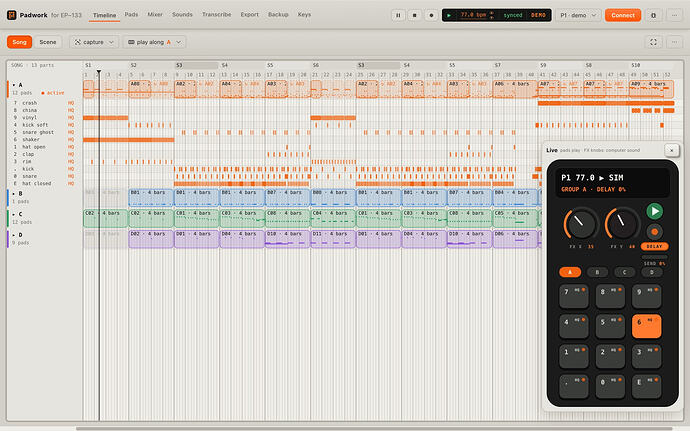This screenshot has width=690, height=431.
Task: Toggle HQ for the shaker pad
Action: (x=71, y=140)
